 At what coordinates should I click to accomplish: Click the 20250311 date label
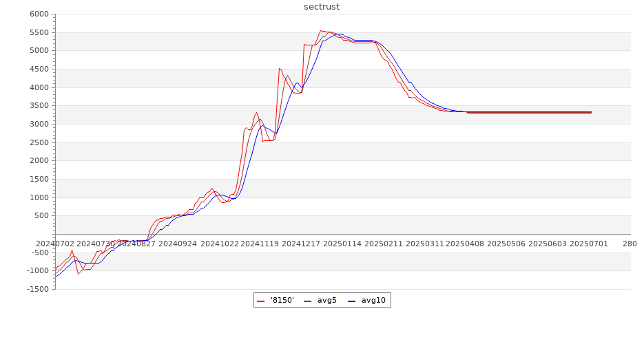[425, 244]
